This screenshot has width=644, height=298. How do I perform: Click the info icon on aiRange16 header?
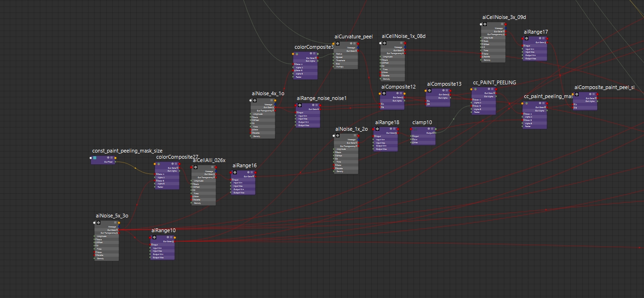click(x=249, y=172)
